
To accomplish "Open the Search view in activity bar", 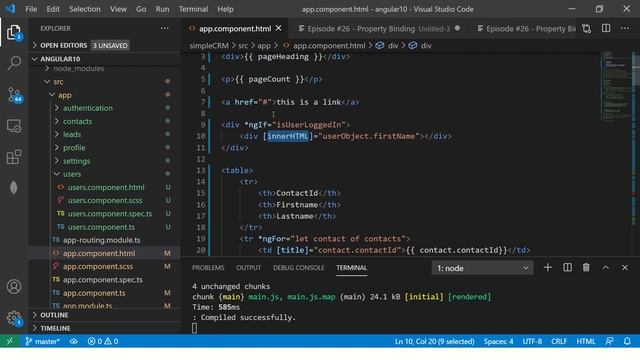I will (x=14, y=63).
